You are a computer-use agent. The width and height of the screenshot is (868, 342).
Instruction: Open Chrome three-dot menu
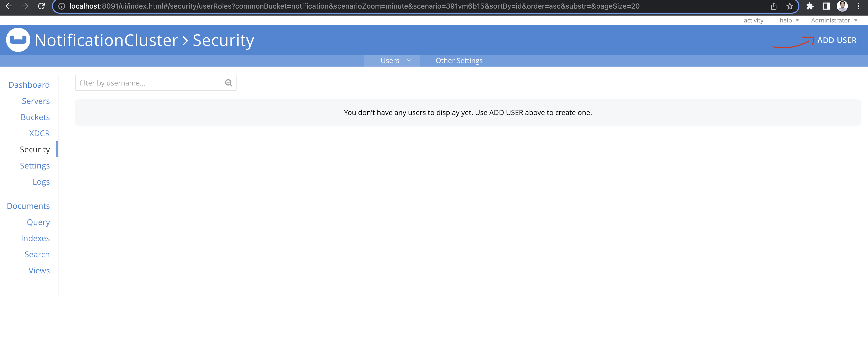tap(858, 6)
